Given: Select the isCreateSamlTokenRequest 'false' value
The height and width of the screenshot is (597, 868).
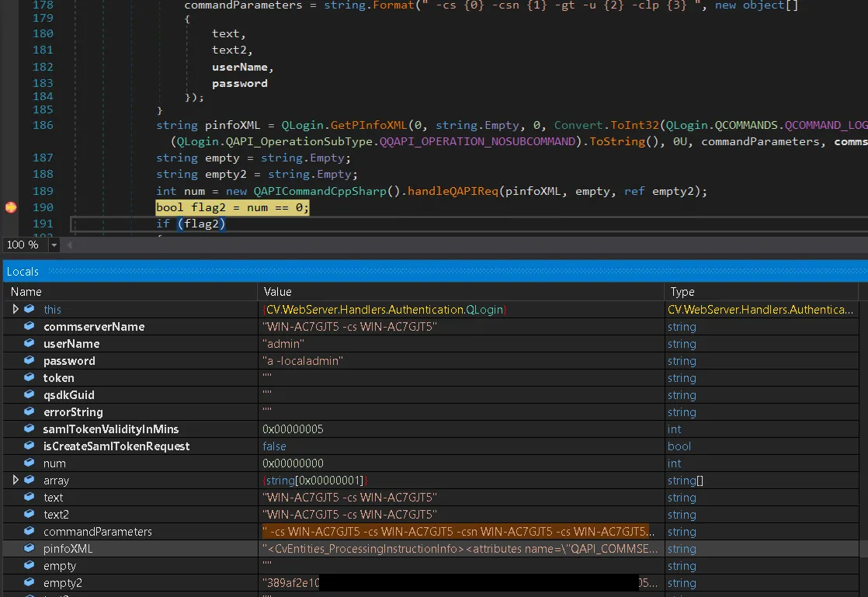Looking at the screenshot, I should 275,446.
